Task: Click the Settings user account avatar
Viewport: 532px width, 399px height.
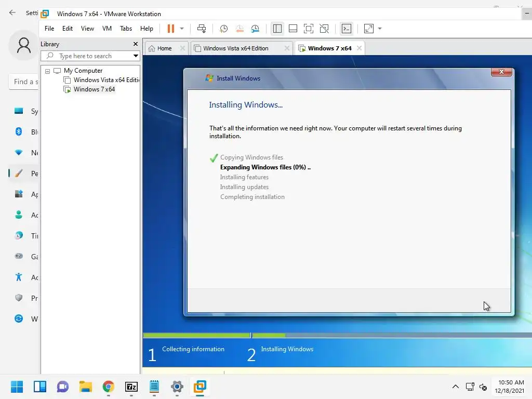Action: 24,45
